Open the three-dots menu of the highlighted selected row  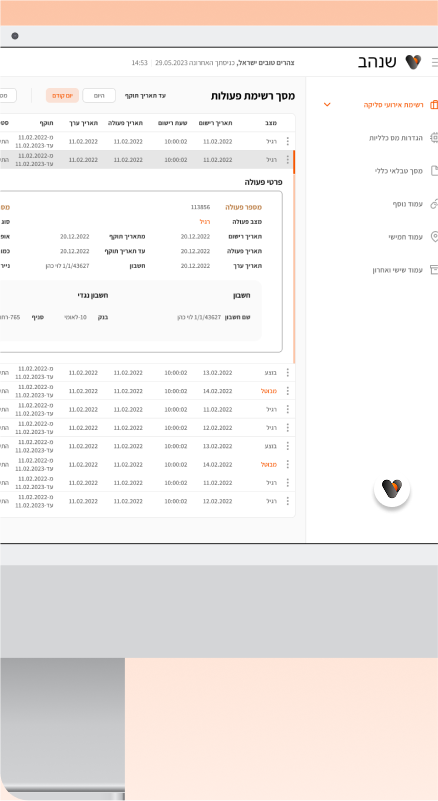click(x=288, y=160)
